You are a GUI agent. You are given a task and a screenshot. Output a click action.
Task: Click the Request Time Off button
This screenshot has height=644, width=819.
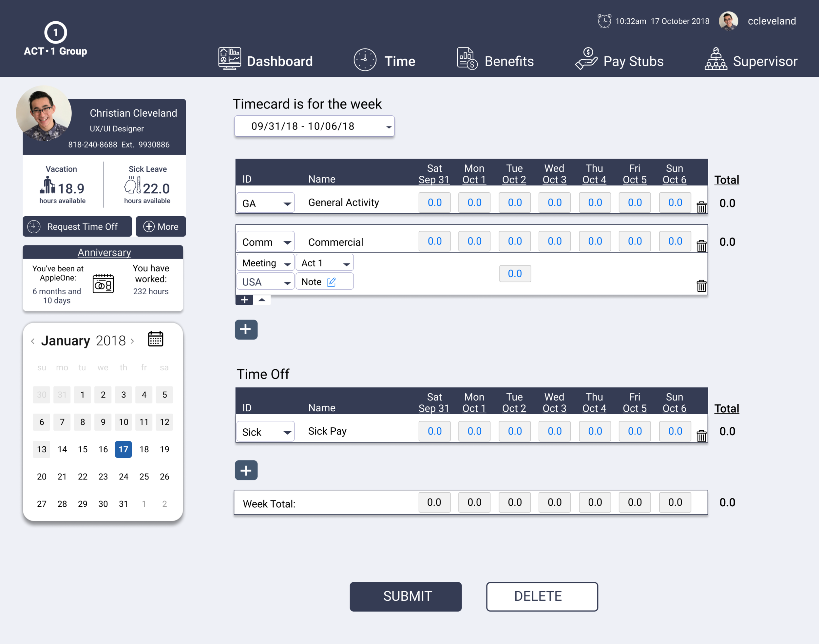point(77,226)
